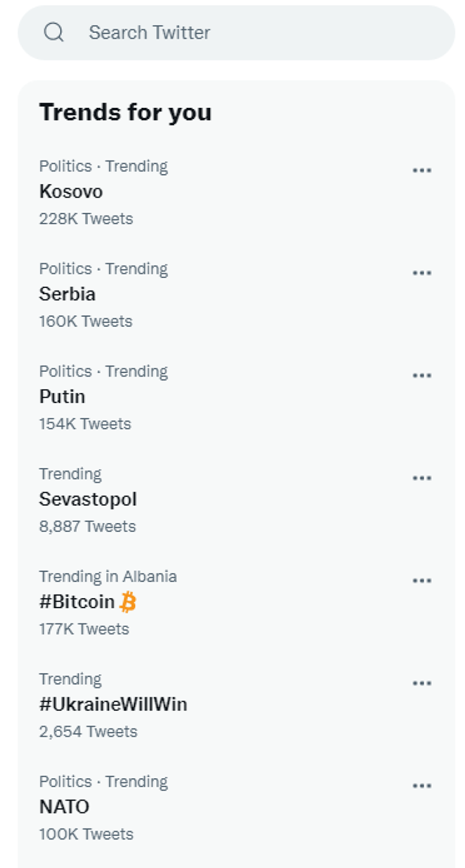Screen dimensions: 465x868
Task: Click the orange Bitcoin emoji icon
Action: point(128,602)
